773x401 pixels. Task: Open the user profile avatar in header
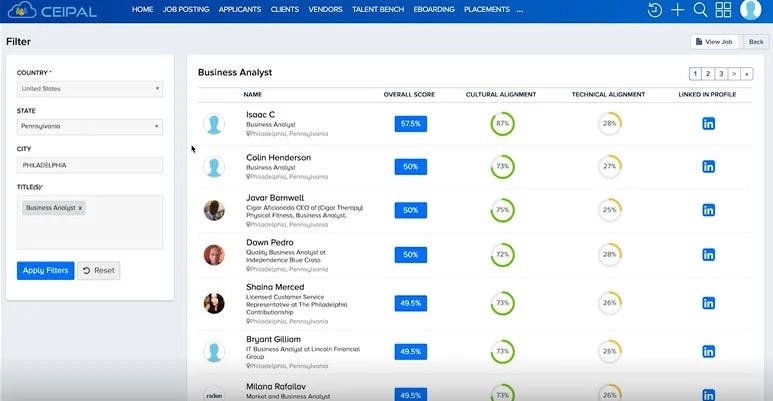click(x=750, y=10)
